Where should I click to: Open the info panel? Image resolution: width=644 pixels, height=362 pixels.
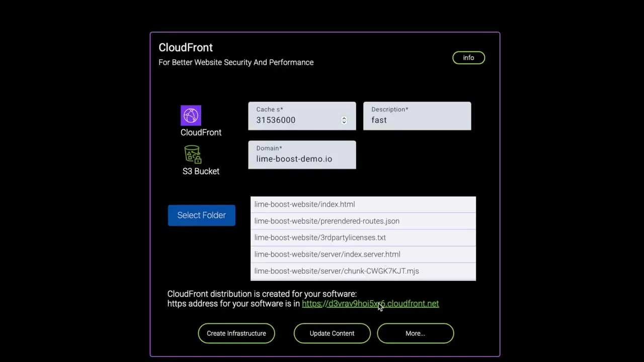tap(468, 58)
